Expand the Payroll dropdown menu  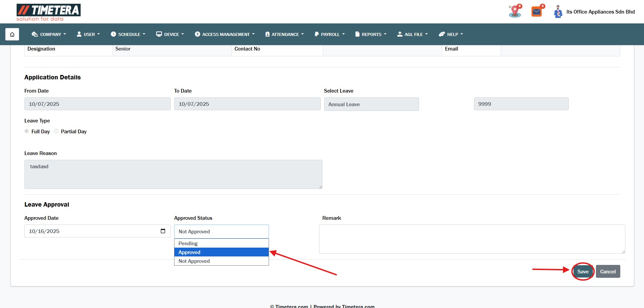click(x=330, y=34)
